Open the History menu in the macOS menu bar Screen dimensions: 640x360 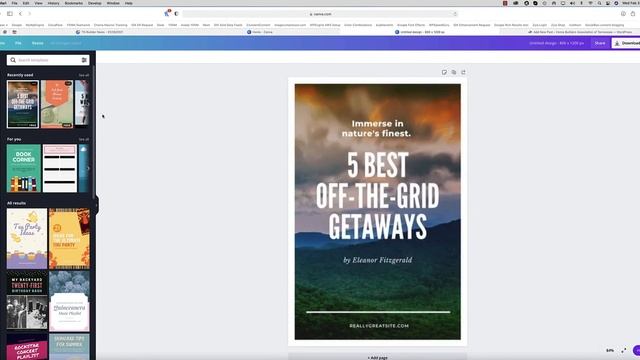pyautogui.click(x=53, y=3)
